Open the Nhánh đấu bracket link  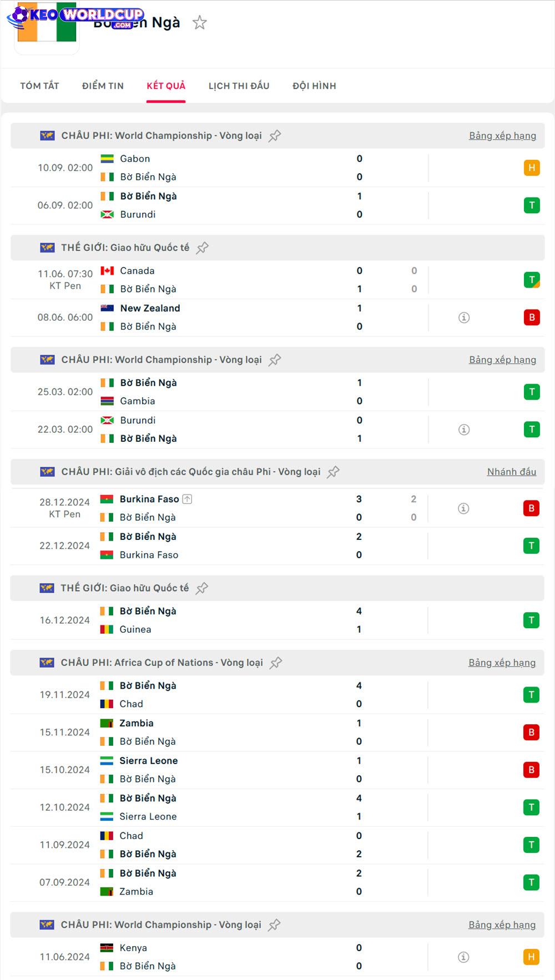[511, 472]
